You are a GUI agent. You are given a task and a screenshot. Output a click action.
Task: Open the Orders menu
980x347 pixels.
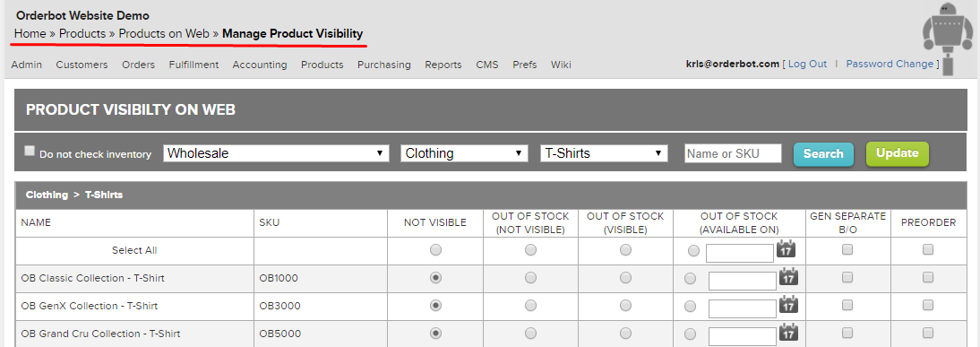point(138,65)
